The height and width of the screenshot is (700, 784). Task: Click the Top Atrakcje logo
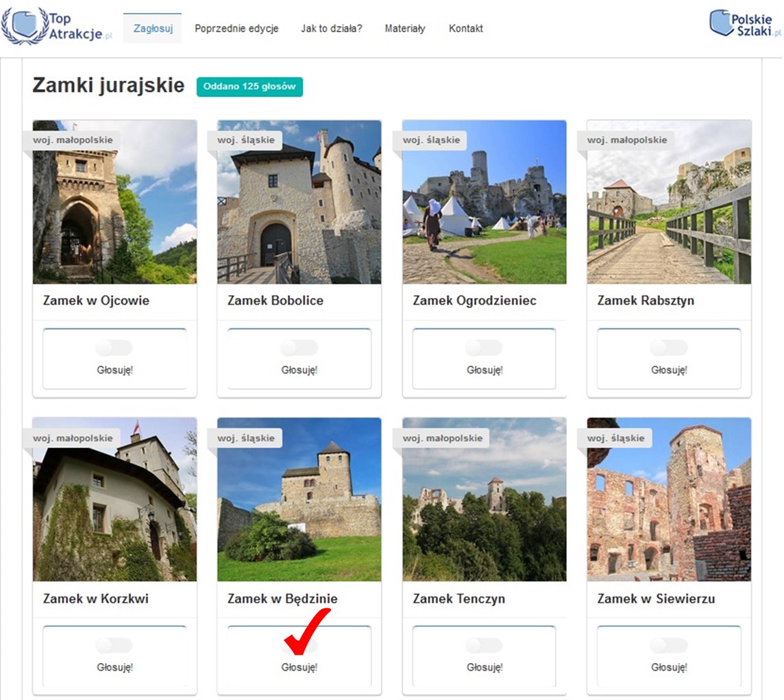click(x=56, y=26)
